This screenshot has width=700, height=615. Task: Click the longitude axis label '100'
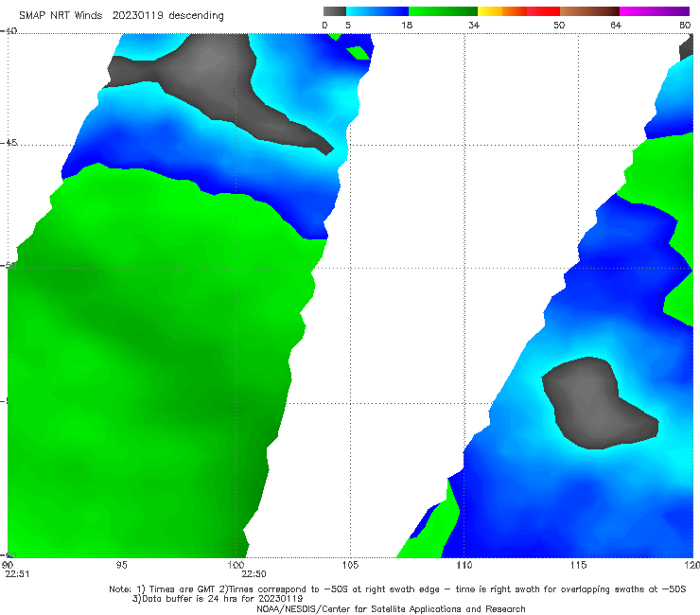pos(236,565)
